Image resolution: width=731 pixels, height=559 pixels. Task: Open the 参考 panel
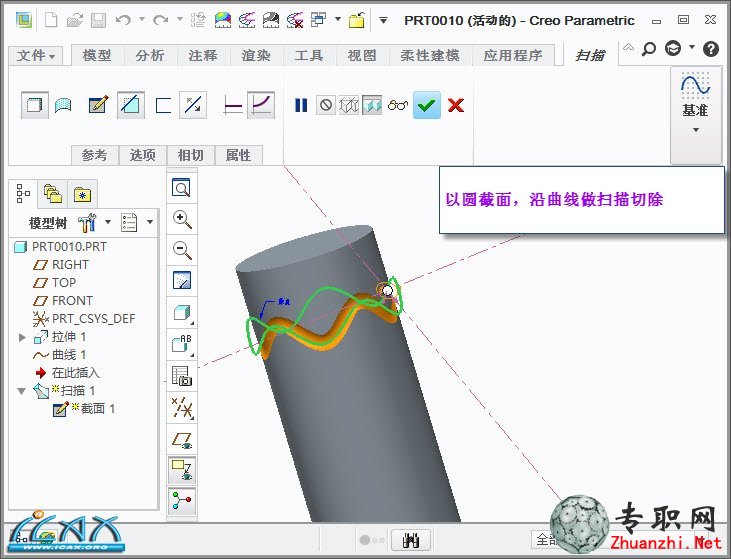[95, 155]
